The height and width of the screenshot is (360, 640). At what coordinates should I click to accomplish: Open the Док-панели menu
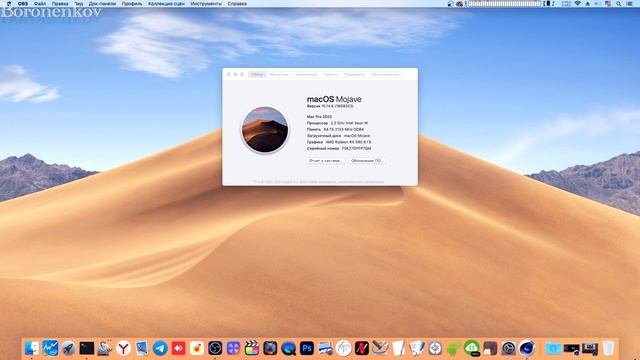(102, 4)
